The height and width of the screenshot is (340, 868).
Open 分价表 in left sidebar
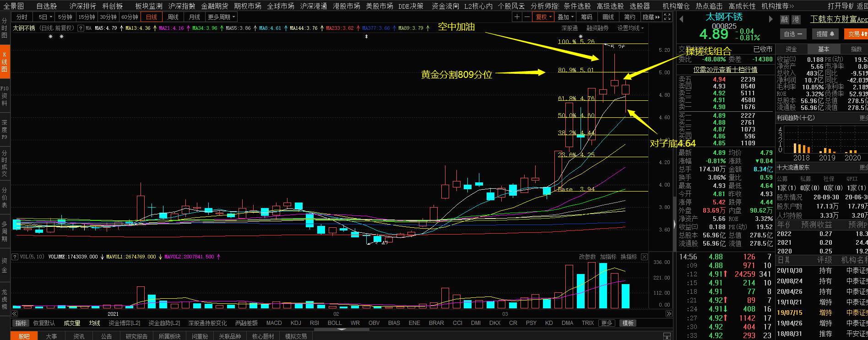coord(5,197)
